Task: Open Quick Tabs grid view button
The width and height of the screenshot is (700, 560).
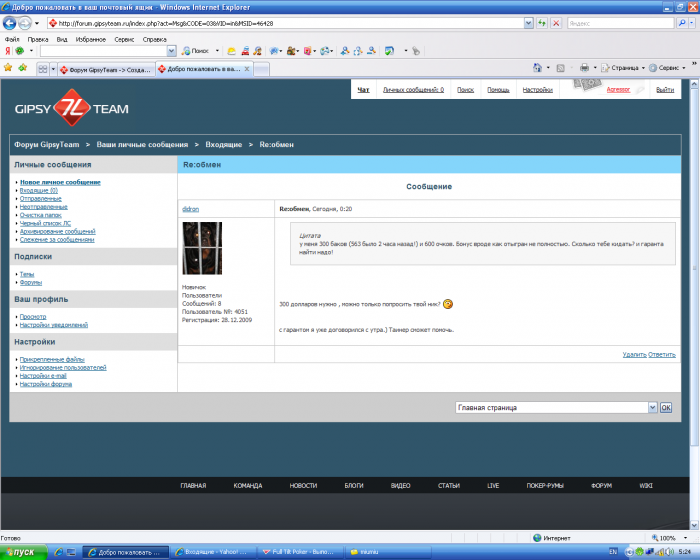Action: (43, 69)
